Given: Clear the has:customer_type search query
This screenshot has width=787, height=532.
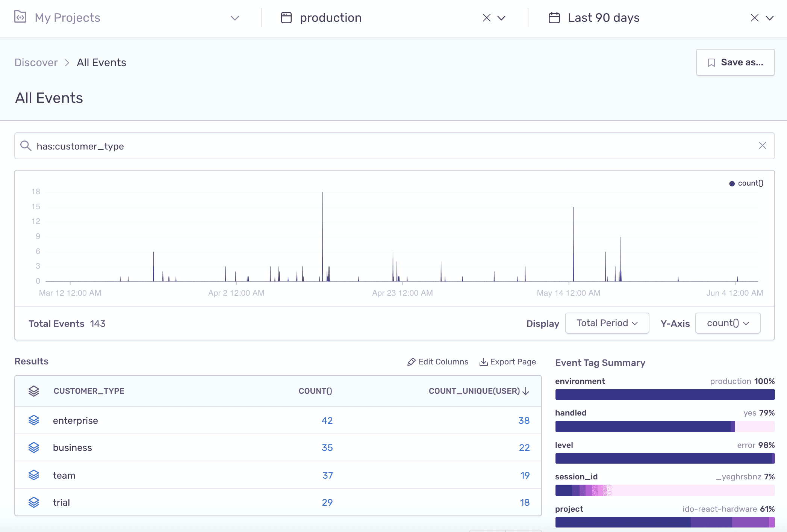Looking at the screenshot, I should click(x=763, y=146).
